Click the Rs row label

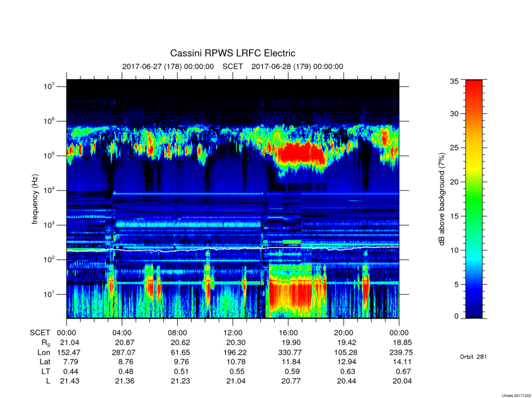click(x=46, y=343)
